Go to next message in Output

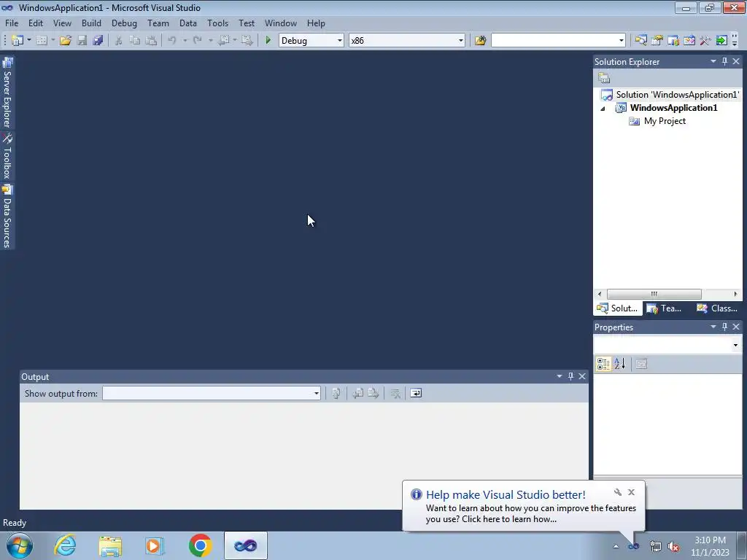click(373, 393)
